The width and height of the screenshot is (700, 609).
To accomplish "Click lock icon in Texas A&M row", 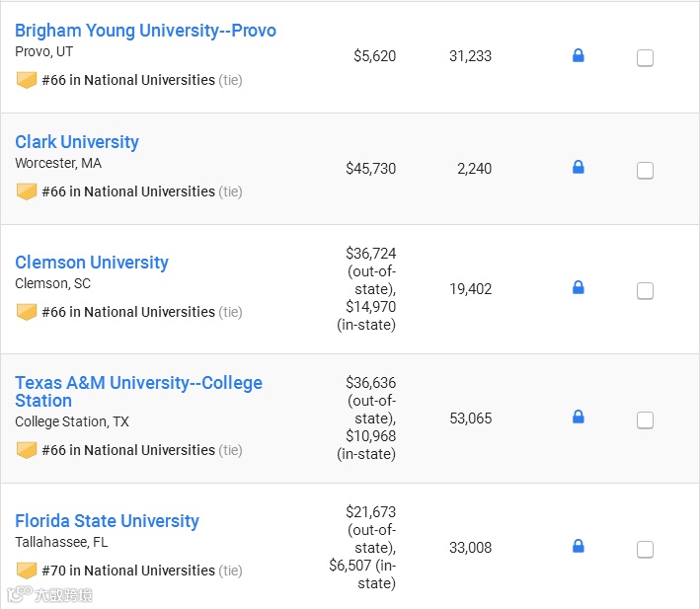I will click(x=579, y=418).
